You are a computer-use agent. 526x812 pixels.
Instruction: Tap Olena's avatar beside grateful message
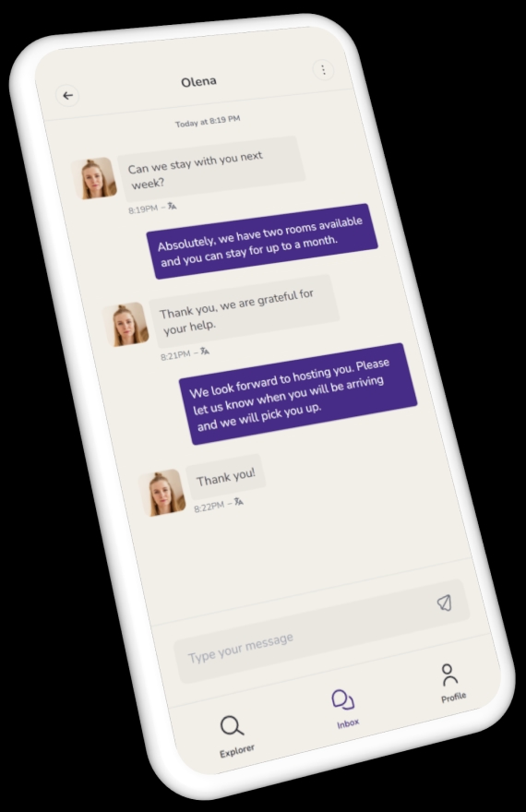(126, 324)
